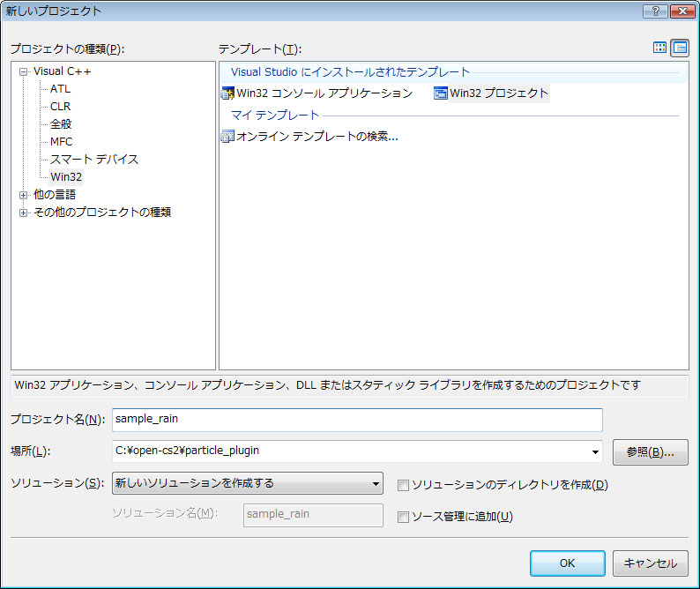
Task: Click the プロジェクト名 field containing sample_rain
Action: [357, 420]
